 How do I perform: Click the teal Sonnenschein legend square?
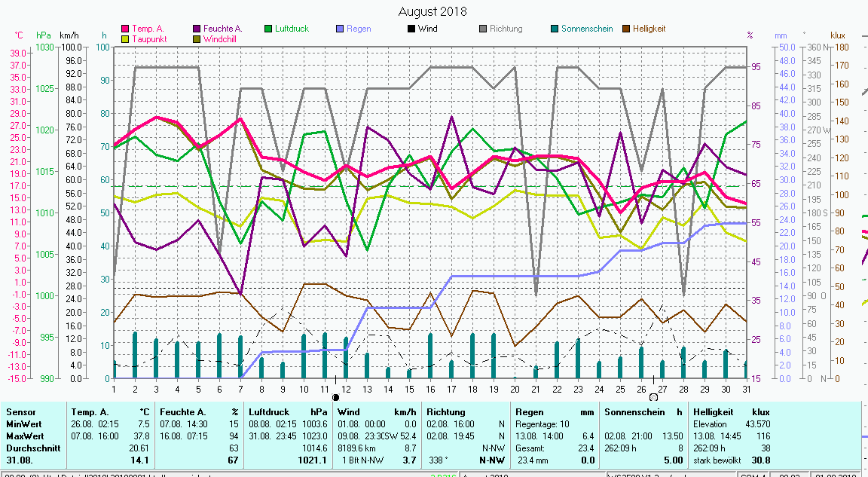pyautogui.click(x=555, y=29)
